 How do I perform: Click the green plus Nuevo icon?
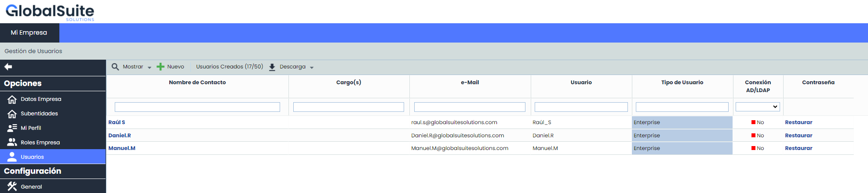(x=160, y=67)
